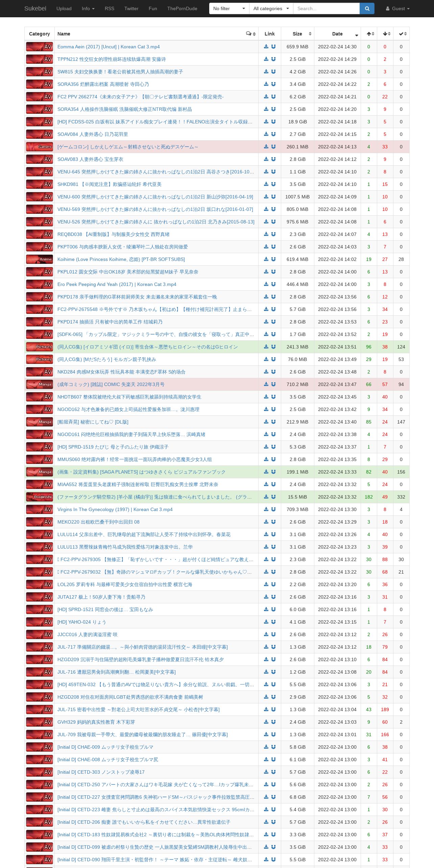Open the COMIC 2022年3月号 entry
Image resolution: width=434 pixels, height=868 pixels.
point(111,384)
